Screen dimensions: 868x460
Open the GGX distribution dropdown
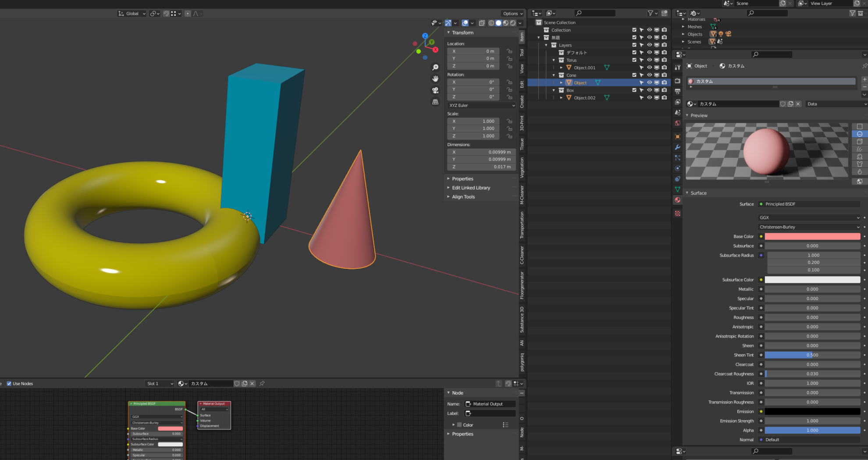point(809,217)
